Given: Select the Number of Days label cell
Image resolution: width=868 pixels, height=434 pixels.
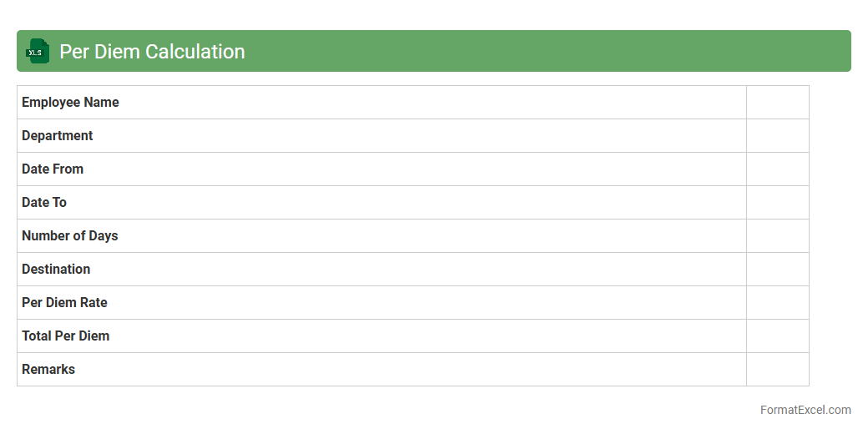Looking at the screenshot, I should [381, 236].
